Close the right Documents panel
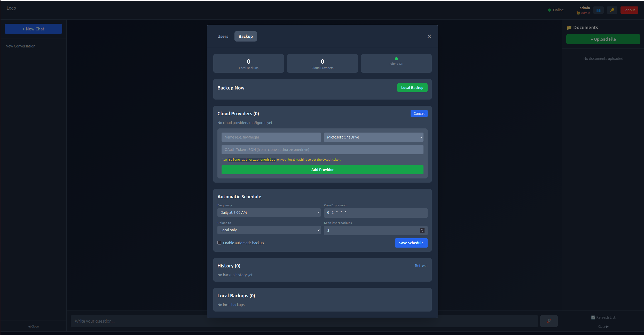 point(603,326)
